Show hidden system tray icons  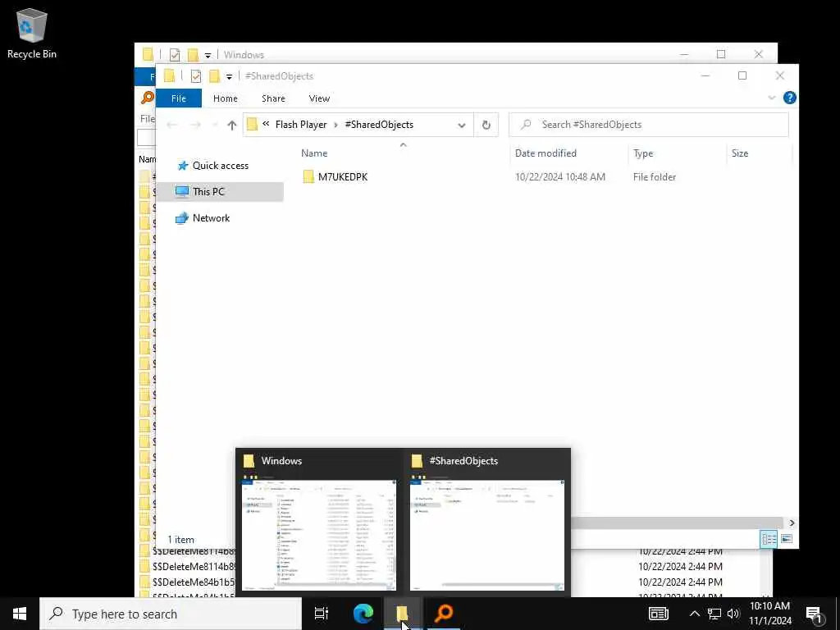(694, 614)
